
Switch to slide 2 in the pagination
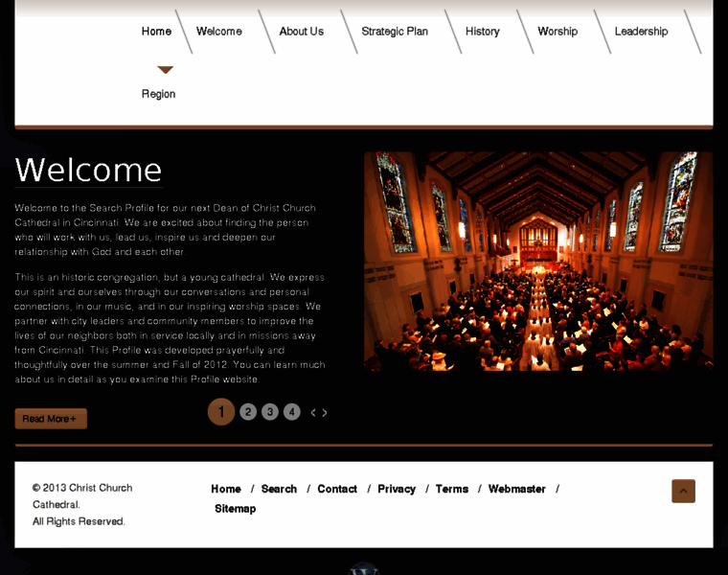[248, 411]
